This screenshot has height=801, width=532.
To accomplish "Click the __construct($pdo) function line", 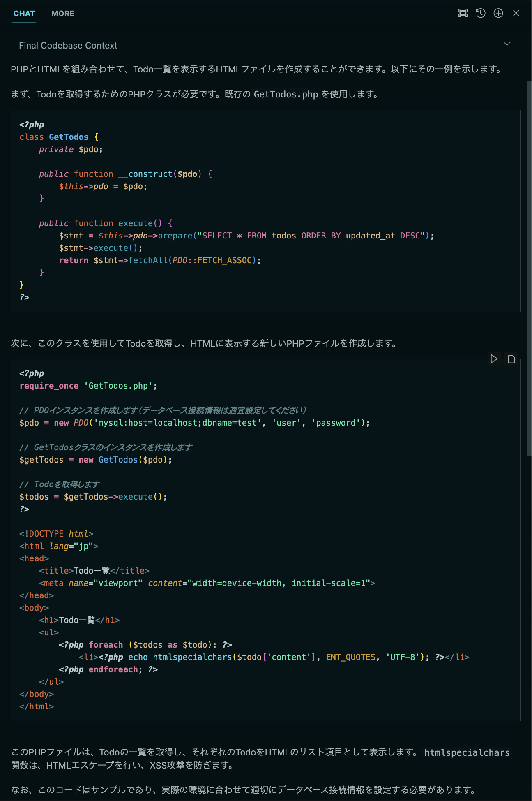I will [125, 174].
